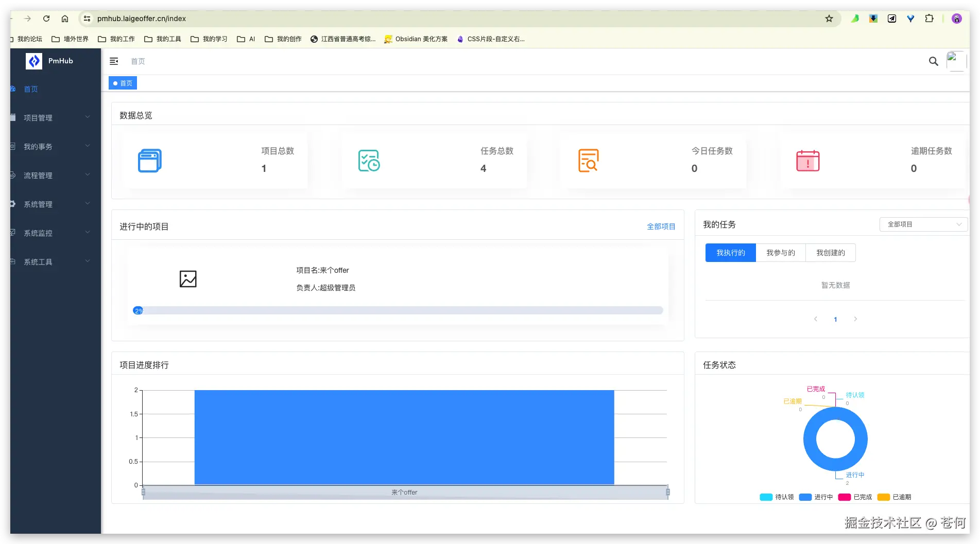Open AI bookmark folder

pos(246,39)
